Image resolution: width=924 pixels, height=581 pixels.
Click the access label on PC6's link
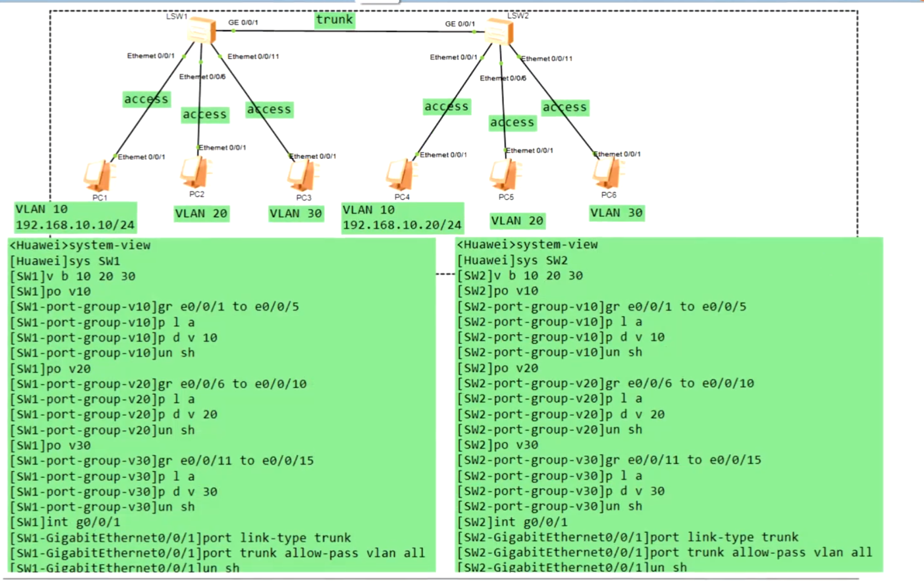(x=565, y=108)
